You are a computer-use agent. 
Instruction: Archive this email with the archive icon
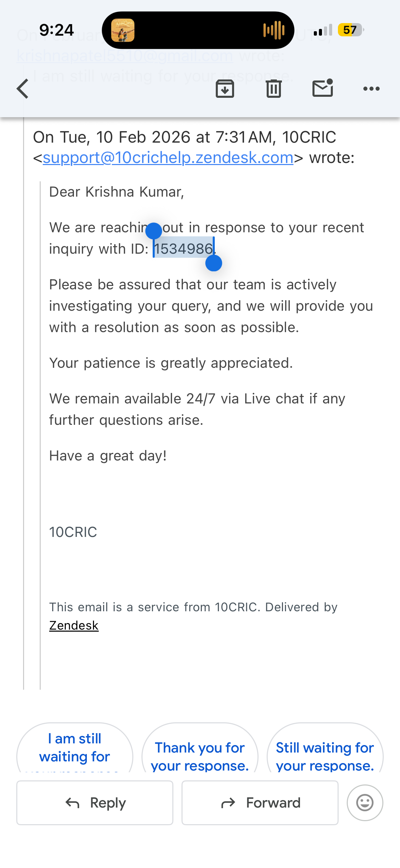click(x=225, y=89)
